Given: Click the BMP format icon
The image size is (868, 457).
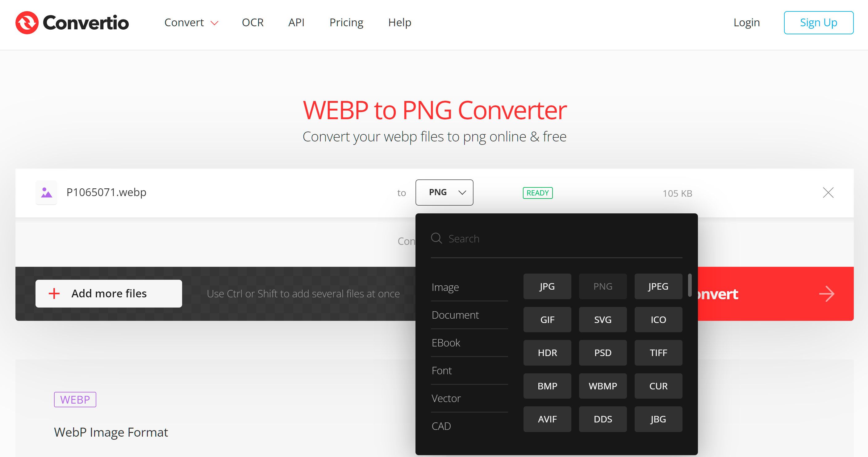Looking at the screenshot, I should pos(547,386).
